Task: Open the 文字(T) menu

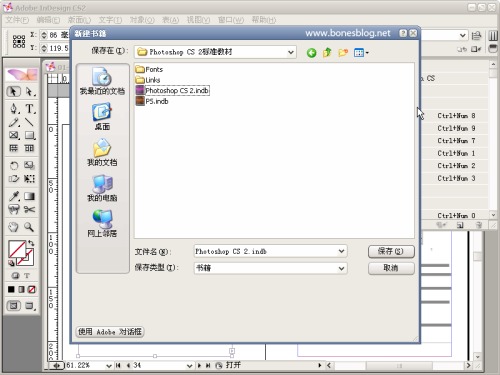Action: coord(110,20)
